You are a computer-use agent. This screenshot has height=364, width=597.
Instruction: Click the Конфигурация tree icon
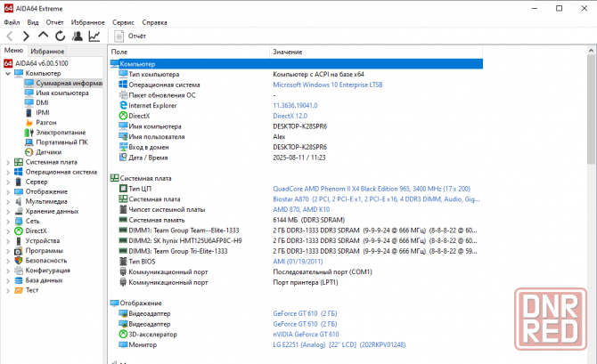pyautogui.click(x=19, y=271)
